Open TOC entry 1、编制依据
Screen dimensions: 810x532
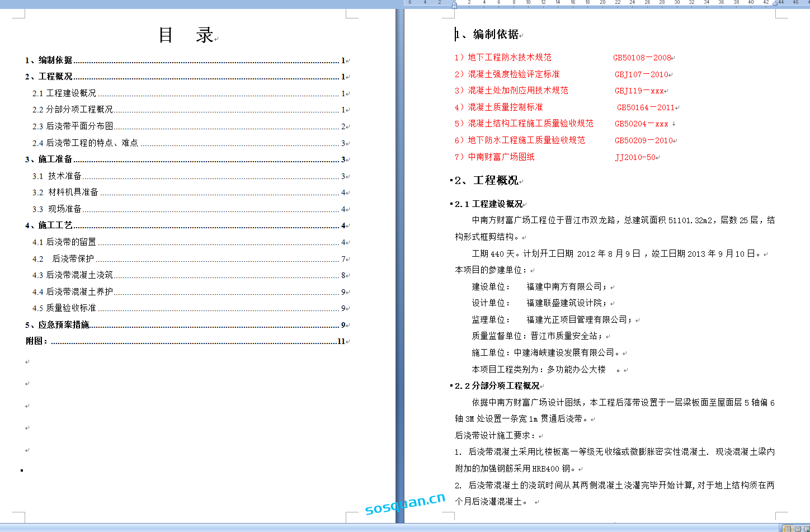49,60
